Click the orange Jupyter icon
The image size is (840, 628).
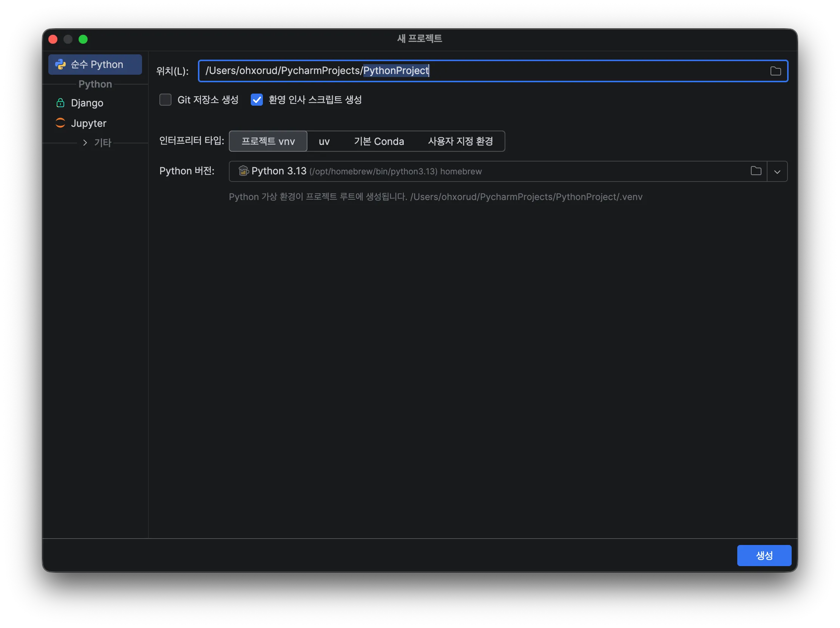(x=60, y=123)
